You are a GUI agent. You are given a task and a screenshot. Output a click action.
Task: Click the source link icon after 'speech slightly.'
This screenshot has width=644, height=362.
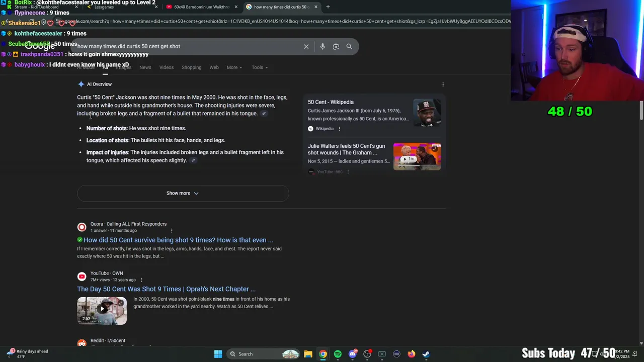193,160
